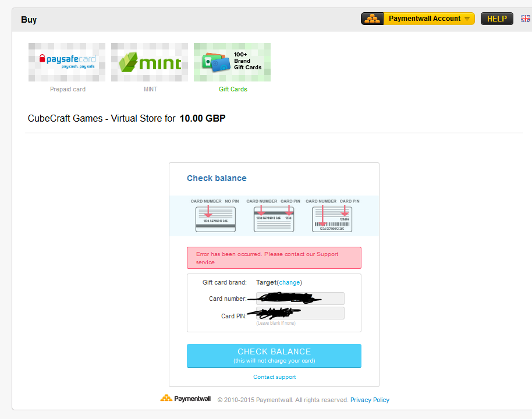Click the Prepaid card label
This screenshot has height=419, width=532.
(x=68, y=89)
